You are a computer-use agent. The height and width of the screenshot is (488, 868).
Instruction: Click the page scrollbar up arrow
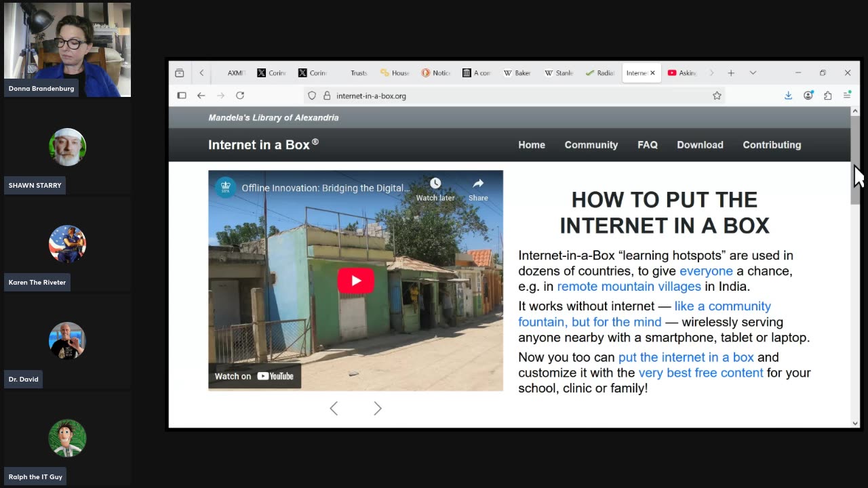coord(855,111)
